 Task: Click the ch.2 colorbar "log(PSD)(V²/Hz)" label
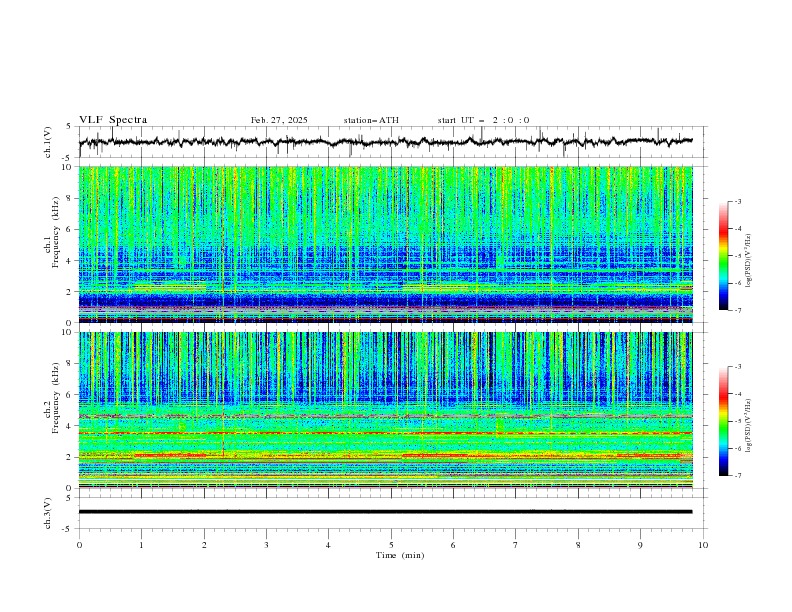pos(749,426)
